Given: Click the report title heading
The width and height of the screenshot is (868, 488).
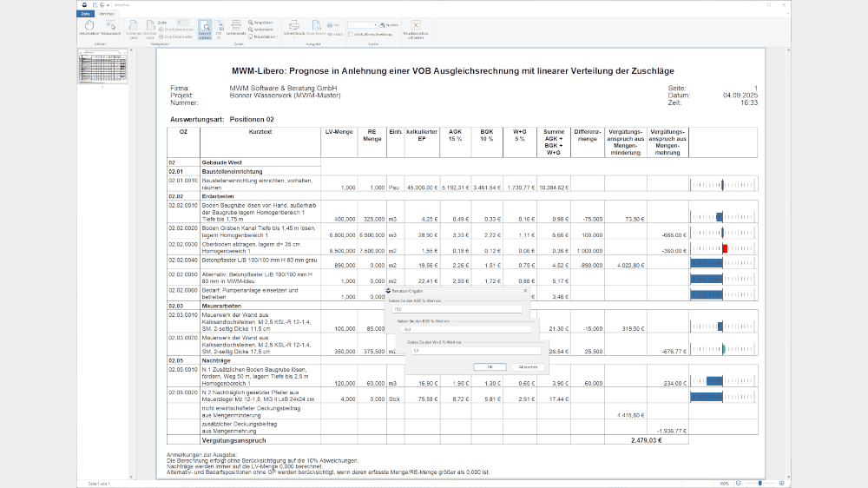Looking at the screenshot, I should click(x=453, y=71).
